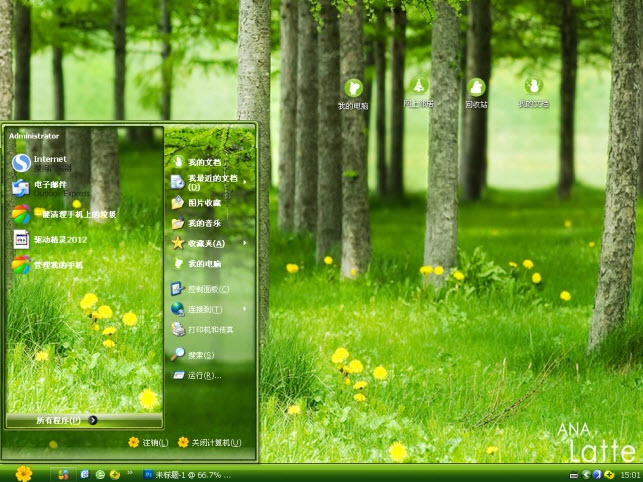Click the 注销 log off button
This screenshot has width=643, height=482.
148,442
